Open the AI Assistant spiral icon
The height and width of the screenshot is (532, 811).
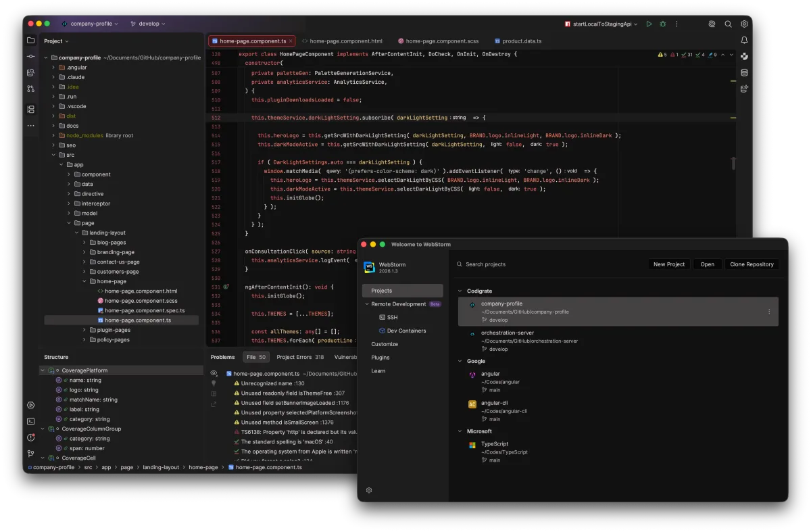point(712,24)
